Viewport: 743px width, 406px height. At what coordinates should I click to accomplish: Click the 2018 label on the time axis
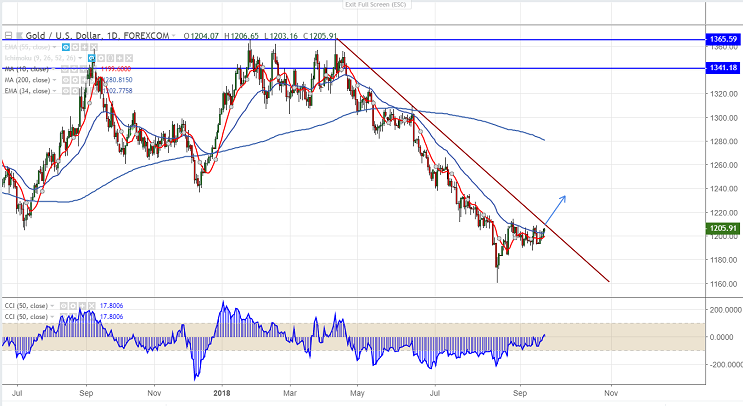(x=222, y=393)
